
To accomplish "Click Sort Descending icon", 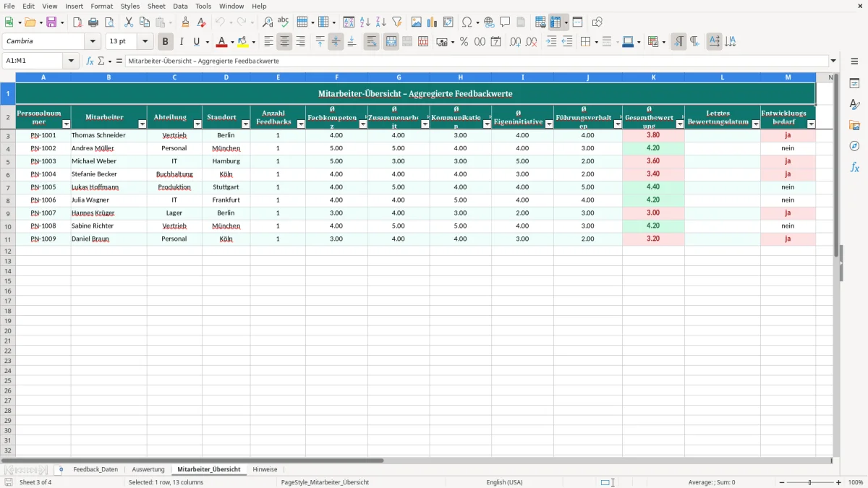I will [381, 22].
